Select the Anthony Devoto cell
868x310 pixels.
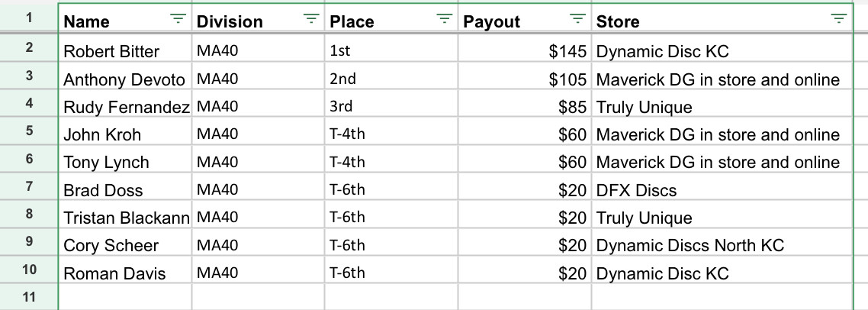124,80
